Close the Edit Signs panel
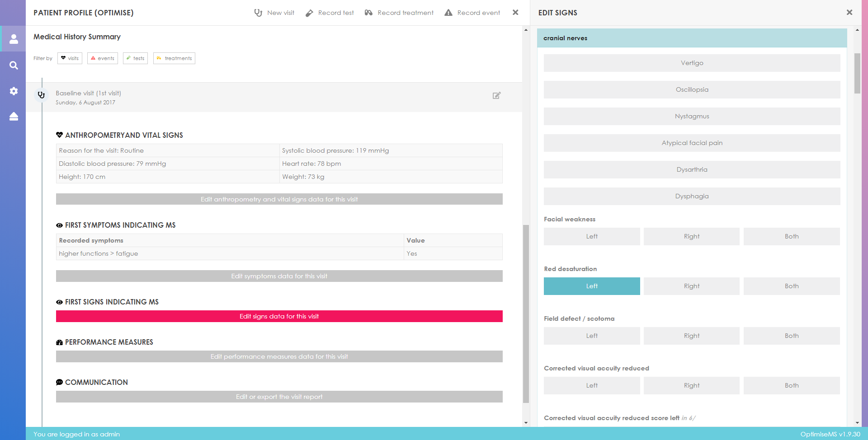The height and width of the screenshot is (440, 868). [x=849, y=13]
